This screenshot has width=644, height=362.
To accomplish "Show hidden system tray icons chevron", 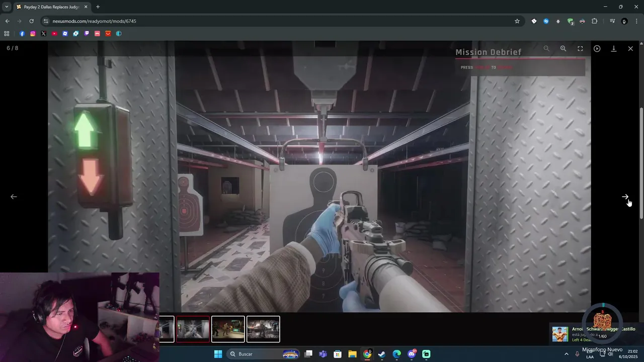I will (x=566, y=354).
